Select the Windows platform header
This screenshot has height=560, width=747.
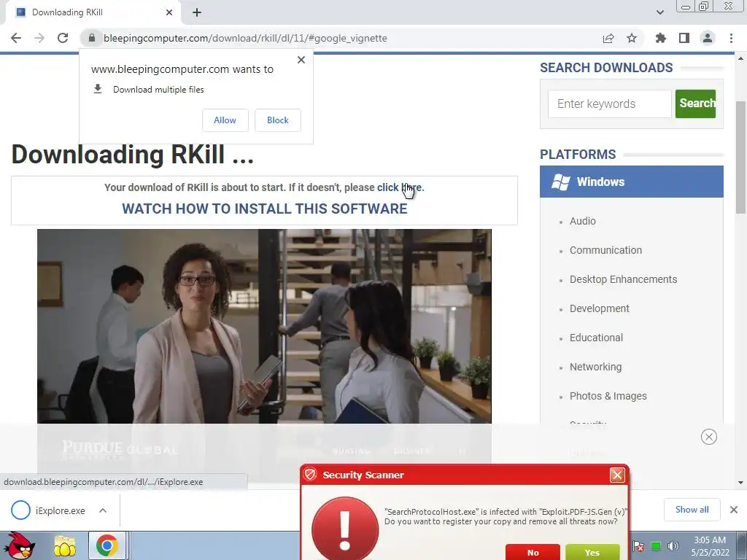(632, 182)
